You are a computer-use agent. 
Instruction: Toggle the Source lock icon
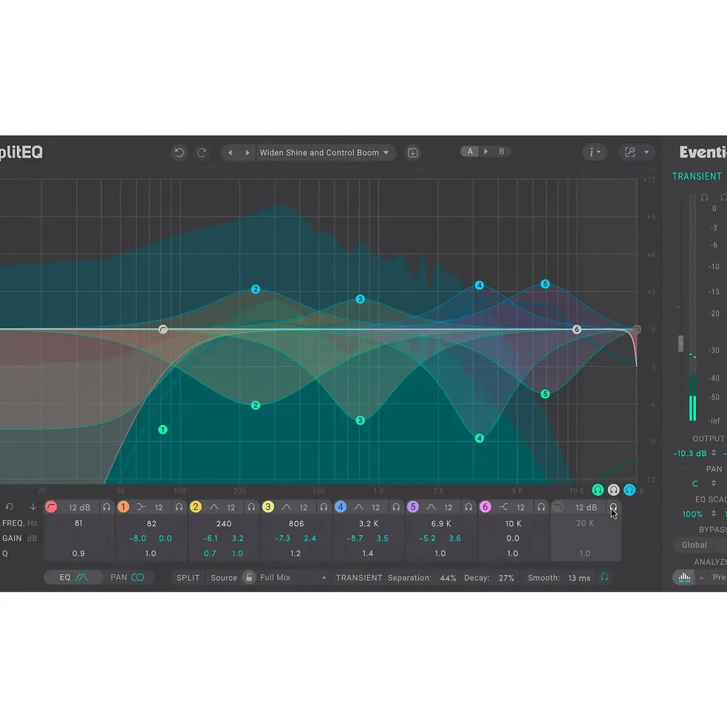point(249,577)
